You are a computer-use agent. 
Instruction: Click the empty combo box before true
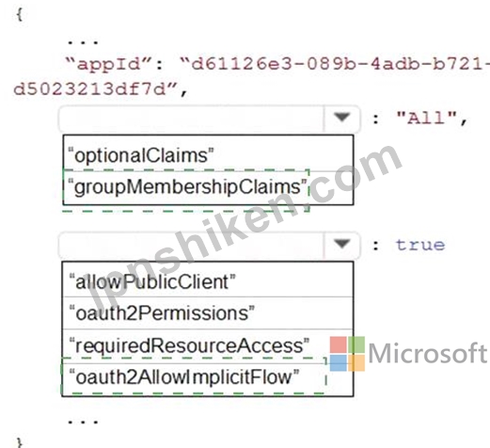pos(209,245)
